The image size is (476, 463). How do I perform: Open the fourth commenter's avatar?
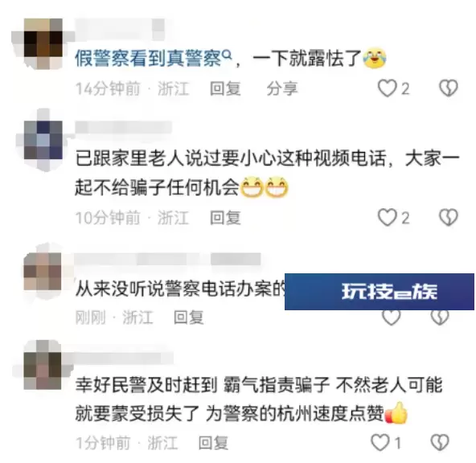point(43,365)
